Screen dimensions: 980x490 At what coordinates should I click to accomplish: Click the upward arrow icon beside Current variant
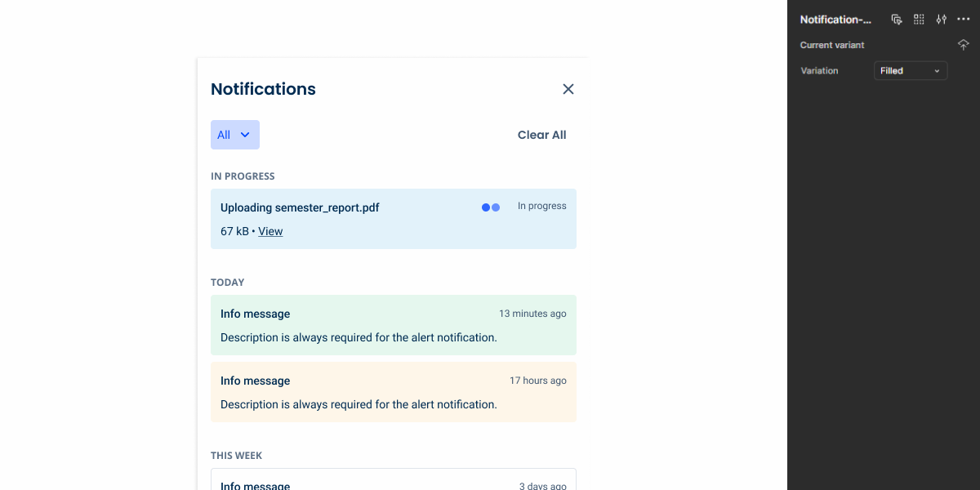(963, 45)
